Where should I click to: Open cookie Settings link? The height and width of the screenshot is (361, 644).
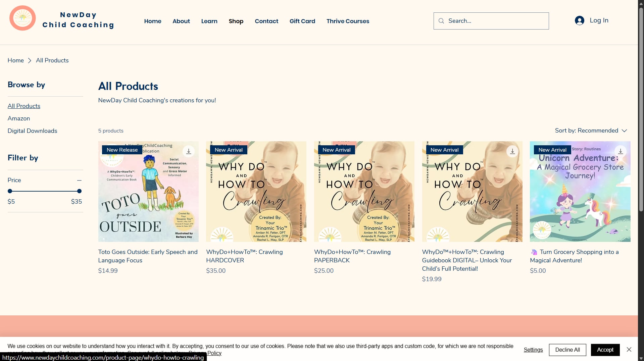[533, 350]
